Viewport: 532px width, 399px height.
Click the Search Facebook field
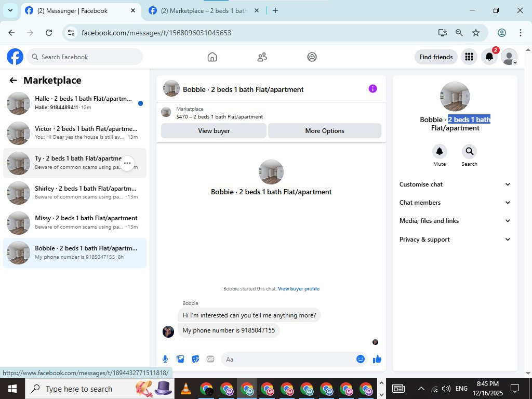85,57
